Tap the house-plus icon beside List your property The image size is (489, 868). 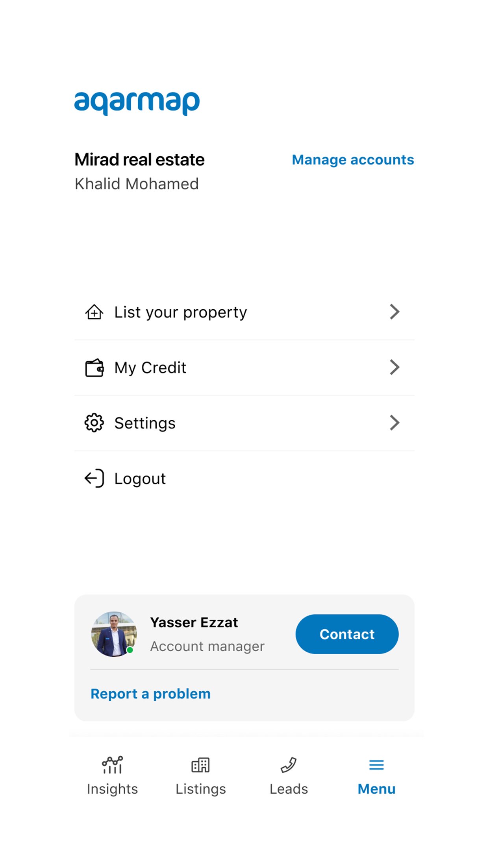tap(94, 312)
